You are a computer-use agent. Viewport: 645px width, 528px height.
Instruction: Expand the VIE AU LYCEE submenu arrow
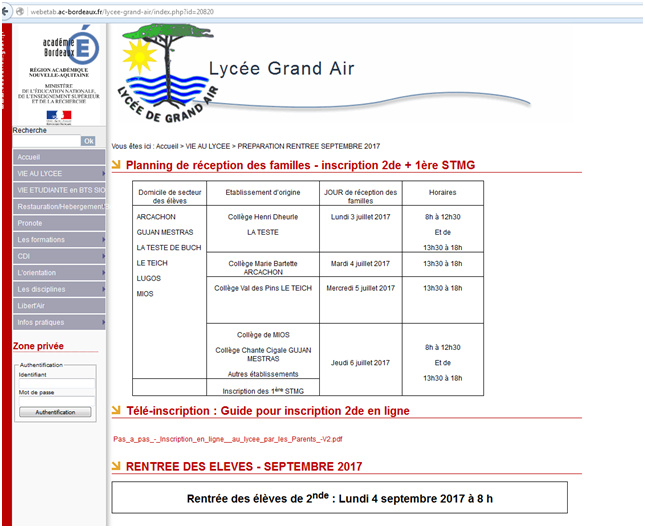(103, 174)
